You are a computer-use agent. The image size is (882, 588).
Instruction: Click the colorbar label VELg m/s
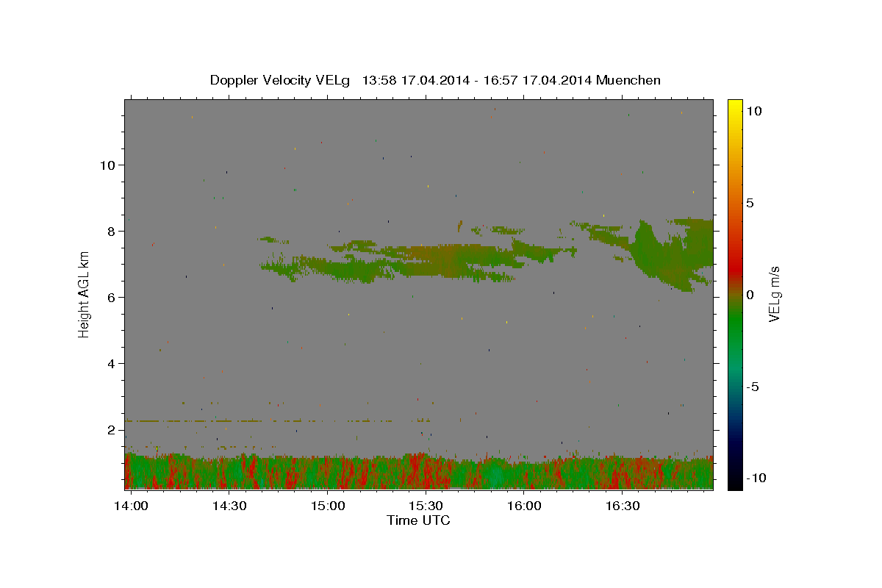click(x=775, y=294)
